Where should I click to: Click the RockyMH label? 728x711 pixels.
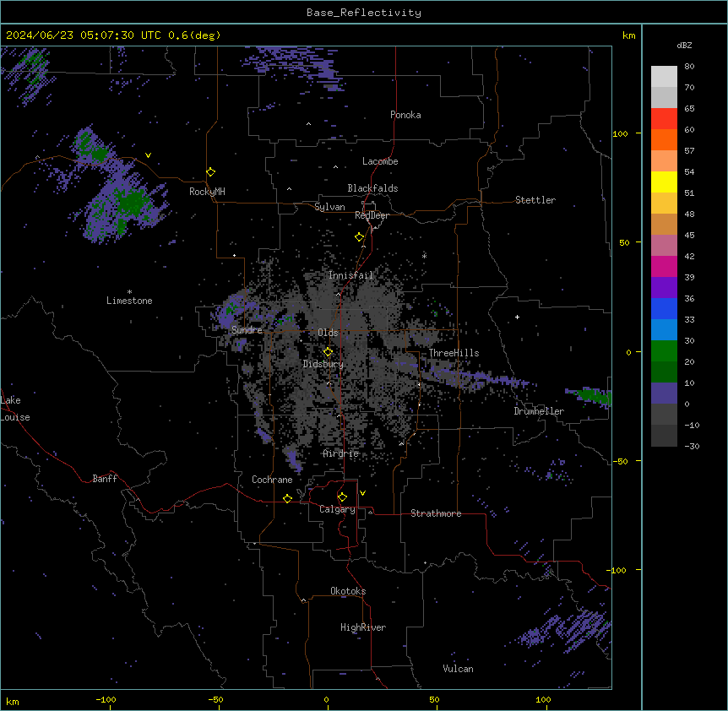click(207, 192)
